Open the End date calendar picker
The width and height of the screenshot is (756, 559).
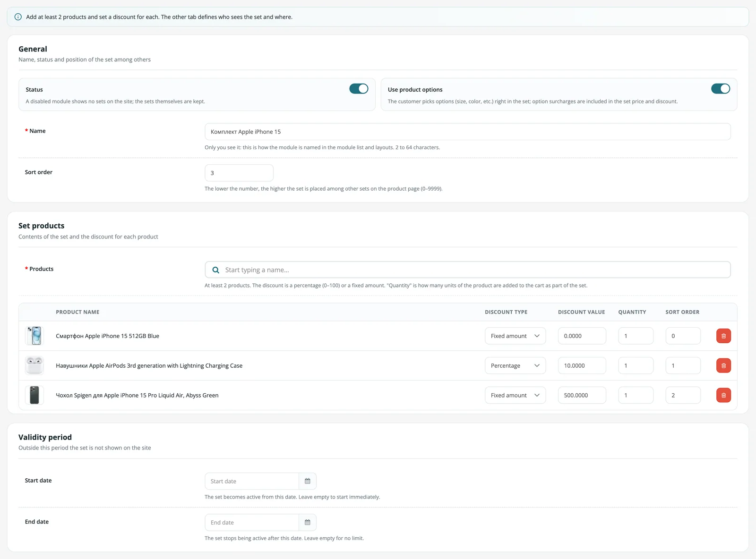point(308,522)
